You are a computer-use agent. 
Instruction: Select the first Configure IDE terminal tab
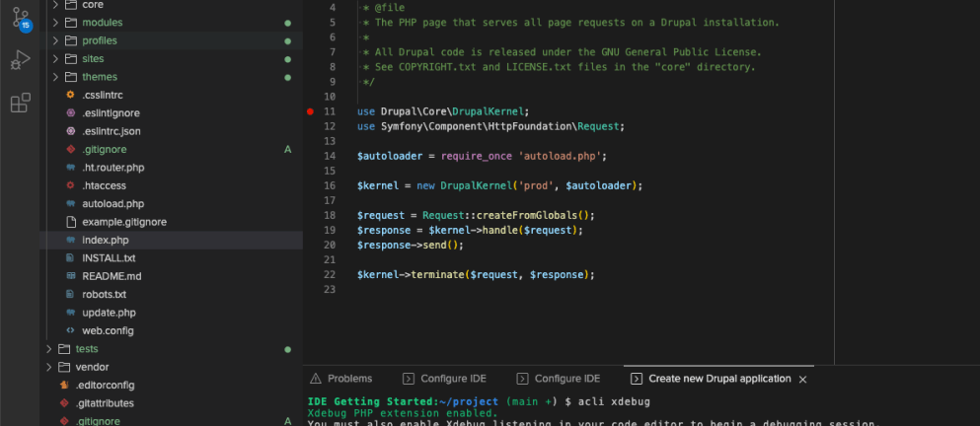(444, 379)
